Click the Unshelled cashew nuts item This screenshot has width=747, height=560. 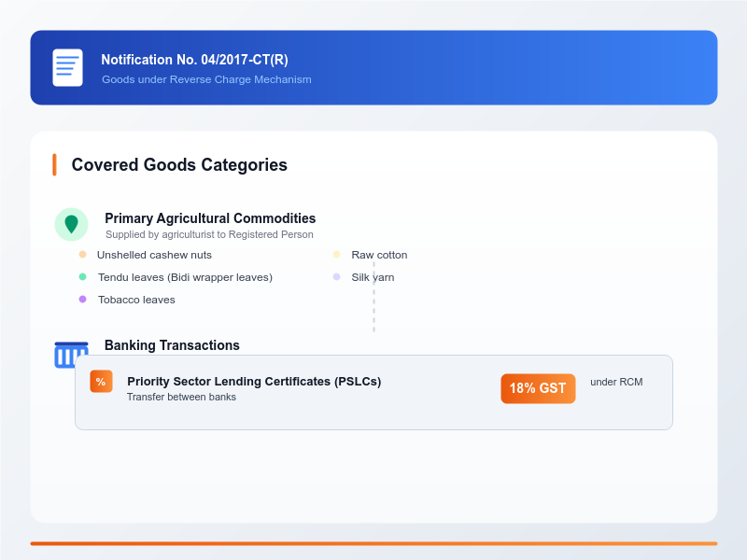(x=154, y=255)
